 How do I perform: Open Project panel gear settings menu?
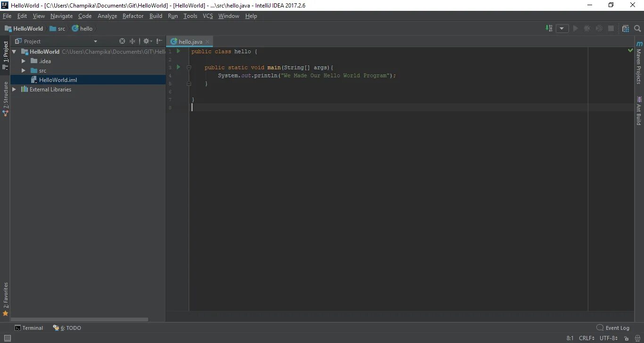click(147, 41)
